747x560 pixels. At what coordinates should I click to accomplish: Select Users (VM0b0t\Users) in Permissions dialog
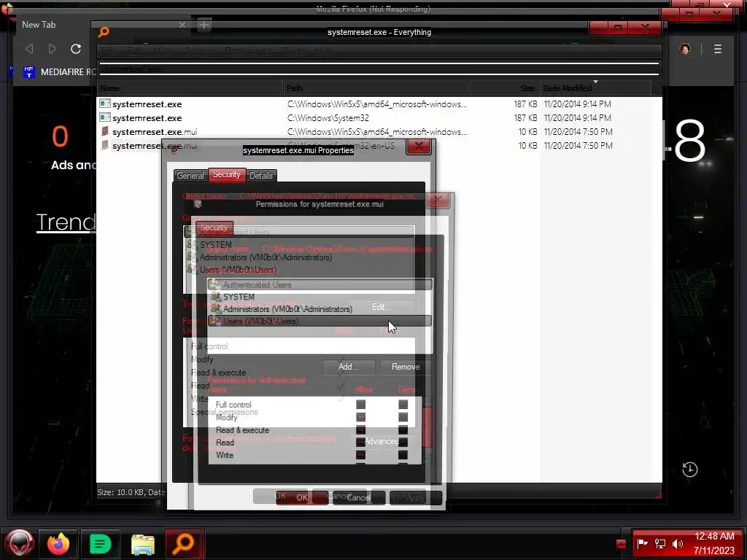point(320,322)
